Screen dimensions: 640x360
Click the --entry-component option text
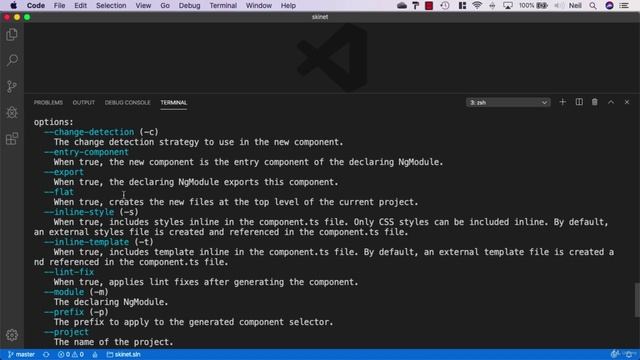click(86, 152)
